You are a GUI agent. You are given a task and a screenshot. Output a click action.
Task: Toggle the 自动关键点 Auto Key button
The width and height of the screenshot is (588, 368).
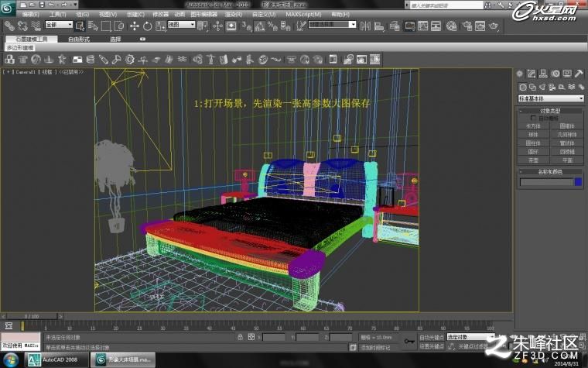pyautogui.click(x=431, y=337)
